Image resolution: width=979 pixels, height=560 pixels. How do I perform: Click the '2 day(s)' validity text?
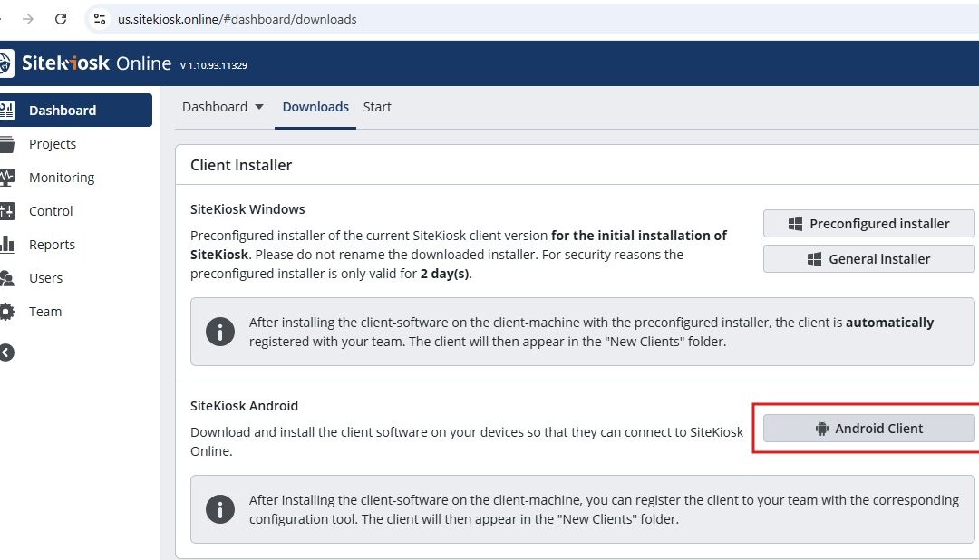[444, 274]
